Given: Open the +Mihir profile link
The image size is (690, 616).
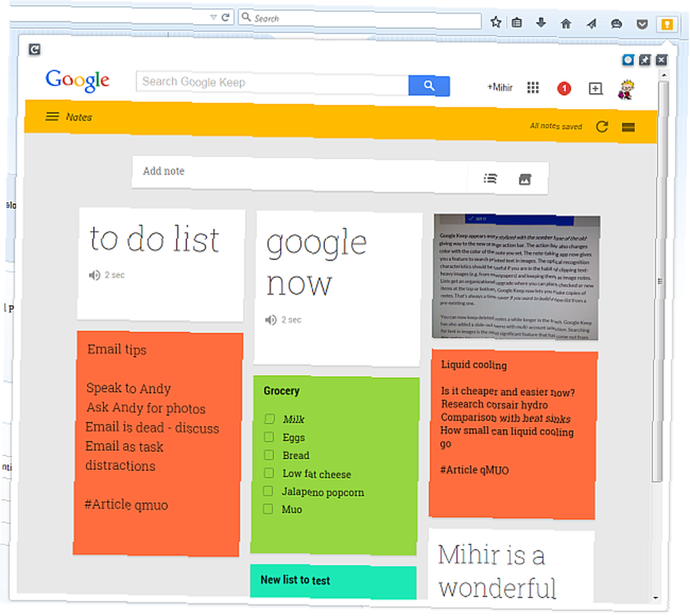Looking at the screenshot, I should (x=500, y=87).
